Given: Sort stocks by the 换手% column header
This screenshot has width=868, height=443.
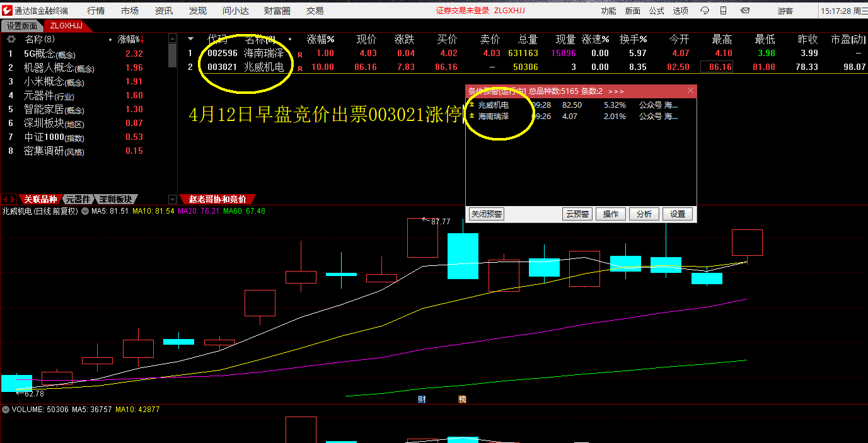Looking at the screenshot, I should [x=633, y=39].
